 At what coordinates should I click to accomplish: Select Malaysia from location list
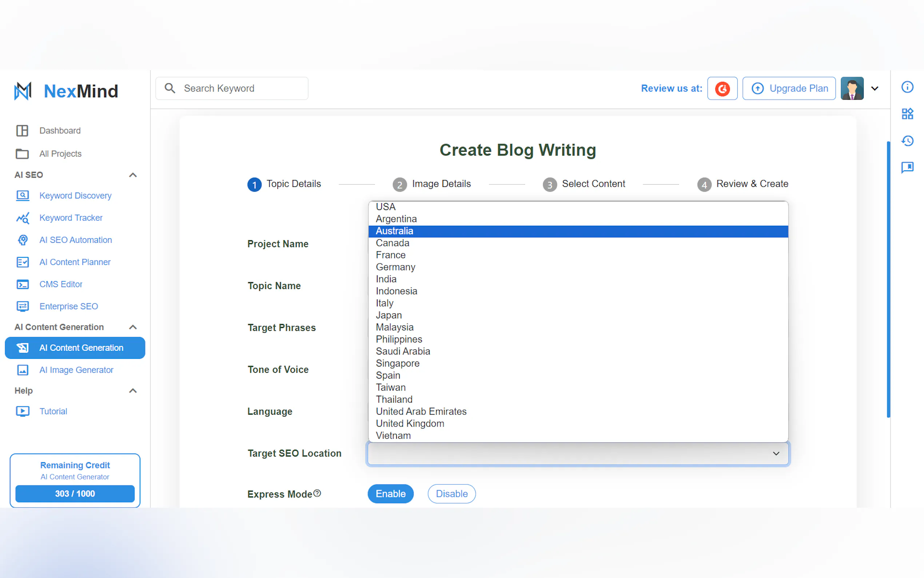(x=395, y=327)
